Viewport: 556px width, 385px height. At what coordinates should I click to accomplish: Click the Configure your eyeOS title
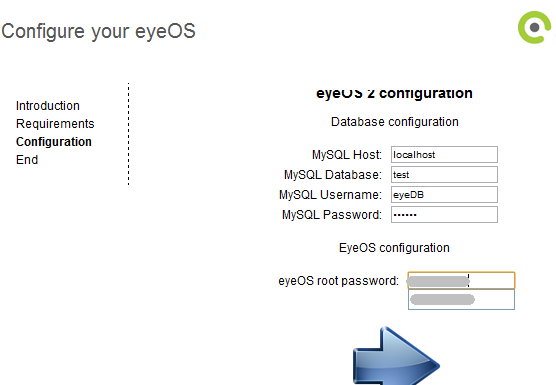pos(99,31)
